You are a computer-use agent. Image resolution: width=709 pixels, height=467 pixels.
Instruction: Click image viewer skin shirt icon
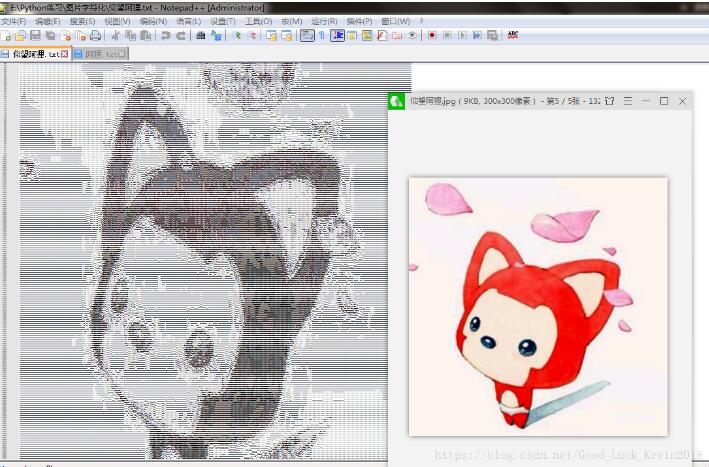coord(610,101)
